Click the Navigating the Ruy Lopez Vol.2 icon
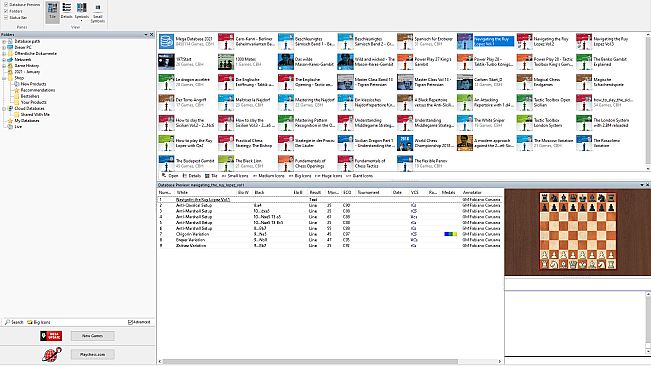The image size is (651, 366). pyautogui.click(x=524, y=41)
